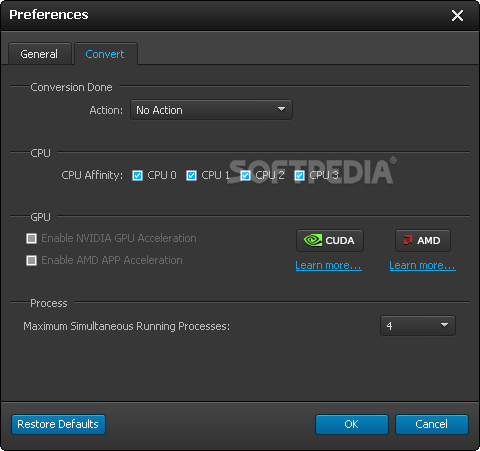Click the GPU section heading
The image size is (480, 451).
[x=40, y=217]
